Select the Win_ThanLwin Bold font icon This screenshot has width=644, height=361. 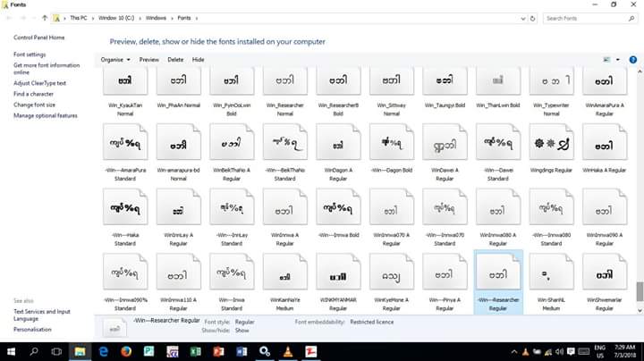(498, 80)
